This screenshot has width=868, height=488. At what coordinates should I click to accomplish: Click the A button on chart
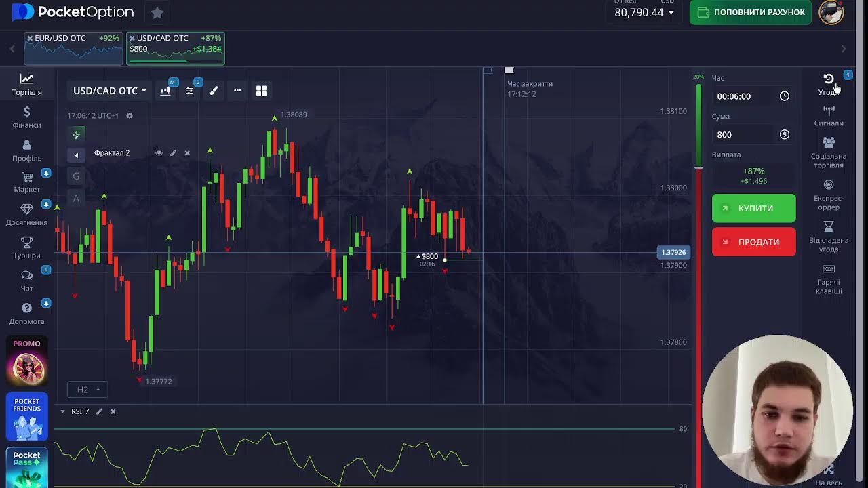pyautogui.click(x=76, y=198)
